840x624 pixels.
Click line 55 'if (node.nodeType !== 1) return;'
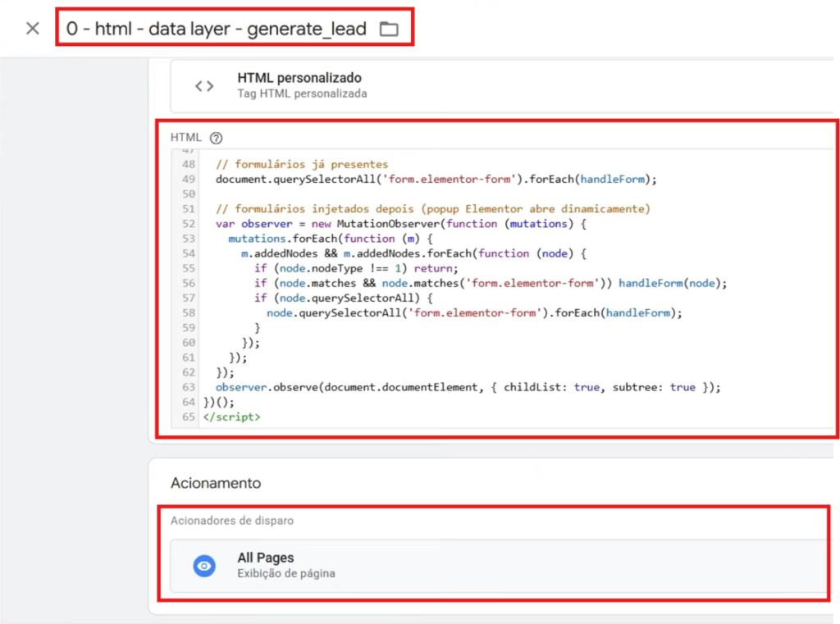pos(356,268)
